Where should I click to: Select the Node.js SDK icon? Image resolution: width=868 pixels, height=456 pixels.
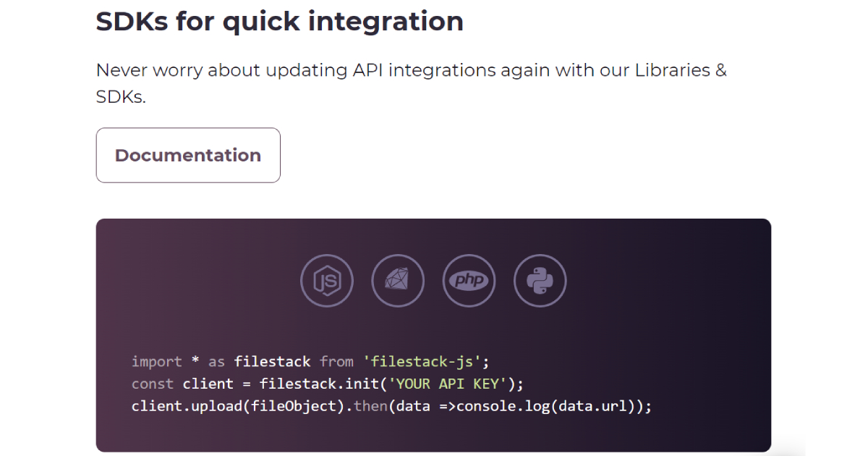point(327,281)
